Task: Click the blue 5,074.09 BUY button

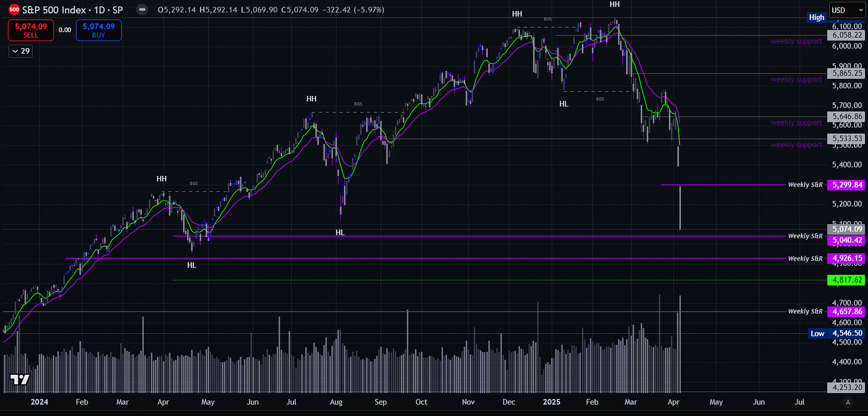Action: [x=98, y=30]
